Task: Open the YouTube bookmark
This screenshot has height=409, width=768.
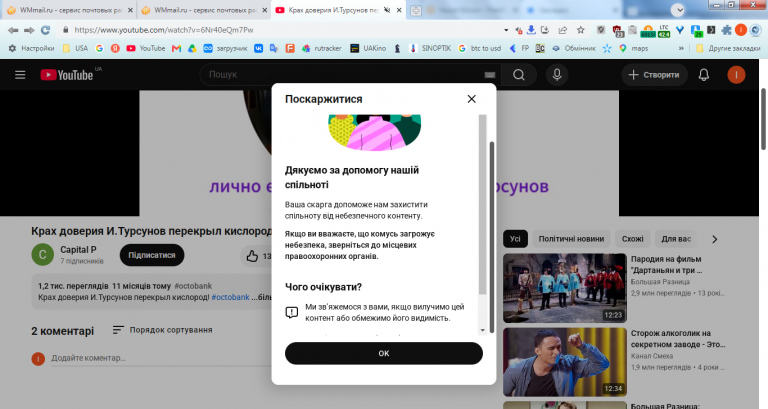Action: click(146, 48)
